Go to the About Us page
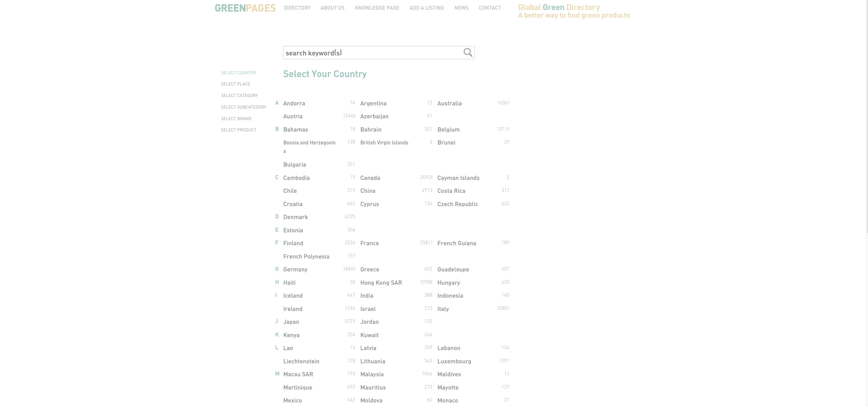The height and width of the screenshot is (407, 868). coord(332,8)
